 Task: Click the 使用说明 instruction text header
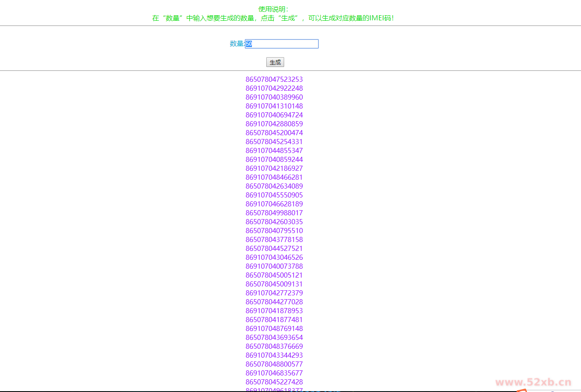pos(290,8)
